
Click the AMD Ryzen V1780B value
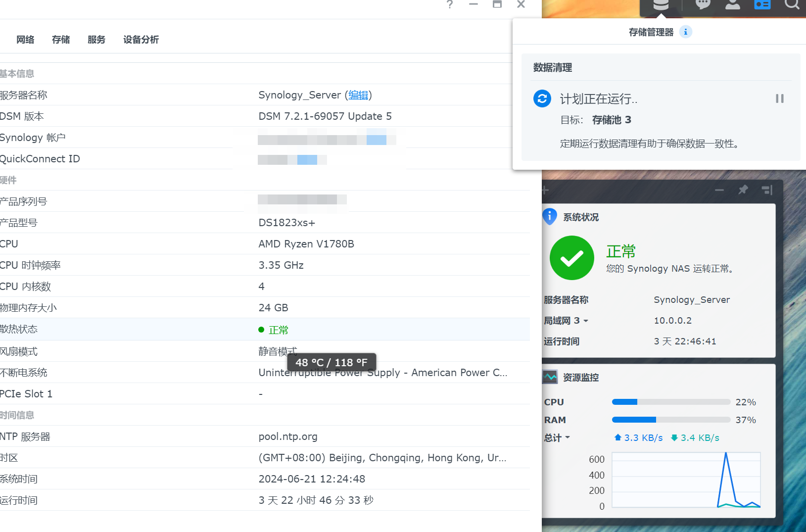pos(306,244)
